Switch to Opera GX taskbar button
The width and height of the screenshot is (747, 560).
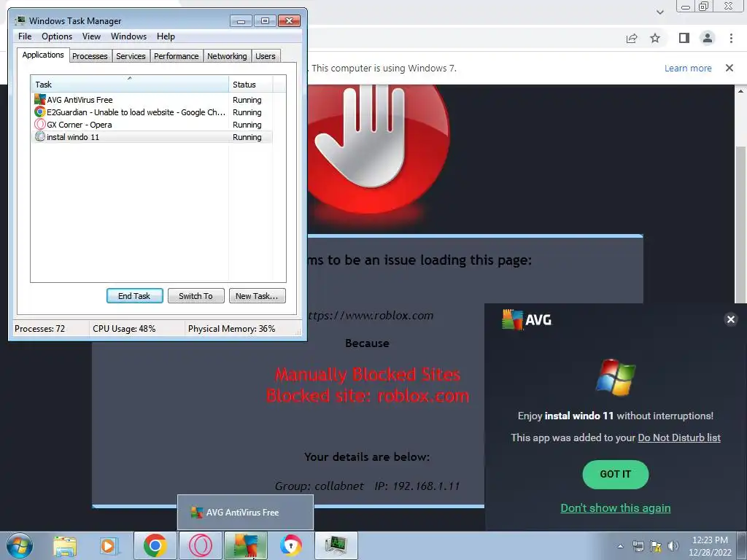[200, 545]
